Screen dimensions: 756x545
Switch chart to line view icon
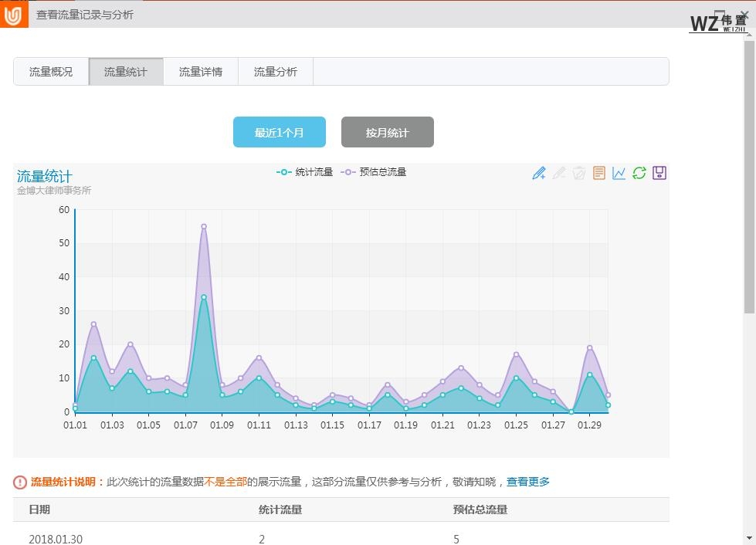tap(619, 173)
